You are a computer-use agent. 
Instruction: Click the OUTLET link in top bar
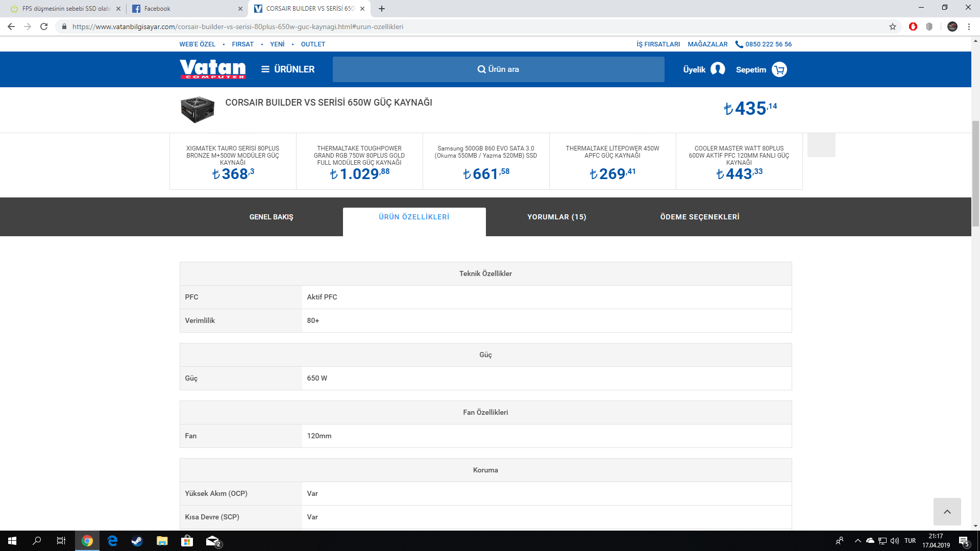pyautogui.click(x=313, y=44)
